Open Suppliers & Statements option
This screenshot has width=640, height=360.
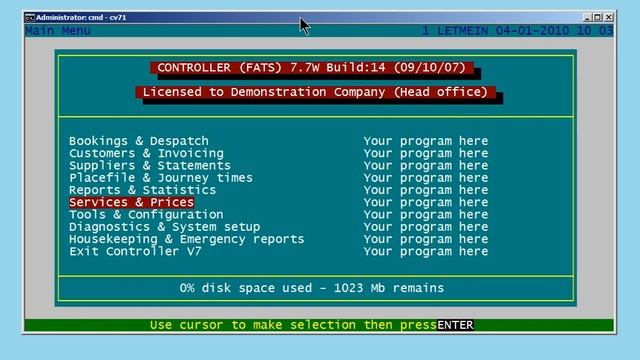pos(150,166)
